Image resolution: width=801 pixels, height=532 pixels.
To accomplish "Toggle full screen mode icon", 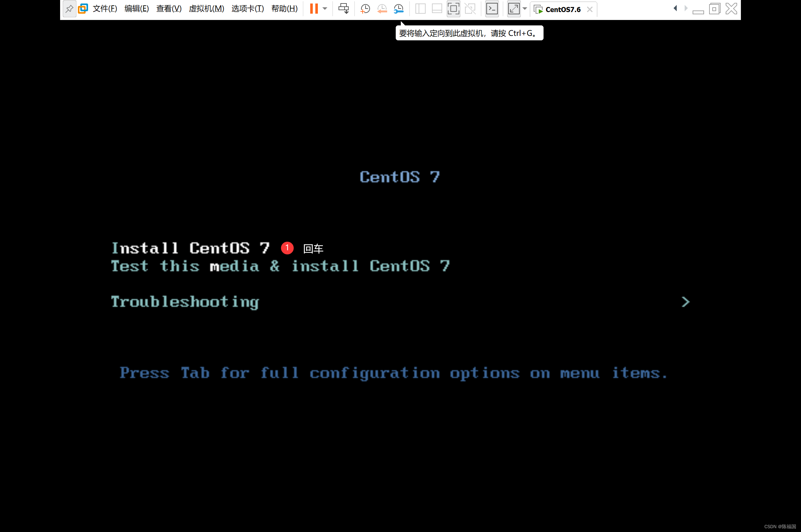I will click(x=453, y=9).
